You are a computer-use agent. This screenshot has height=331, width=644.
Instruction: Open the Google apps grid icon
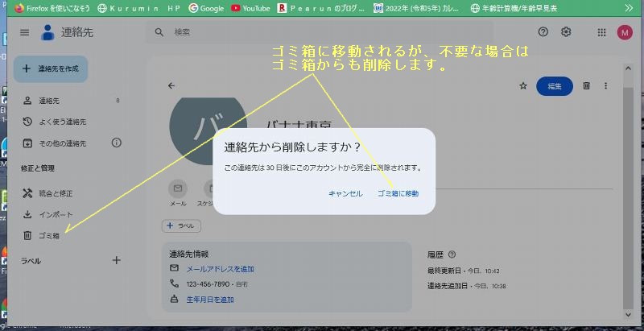coord(601,32)
